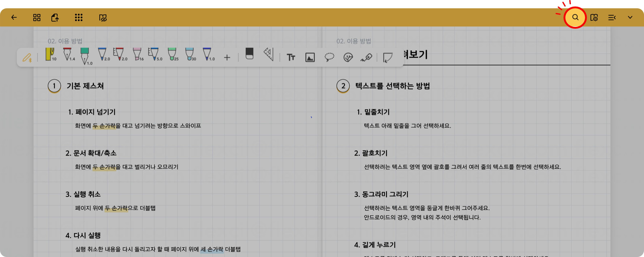
Task: Click '3. 동그라미 그리기' subheading
Action: pos(381,194)
